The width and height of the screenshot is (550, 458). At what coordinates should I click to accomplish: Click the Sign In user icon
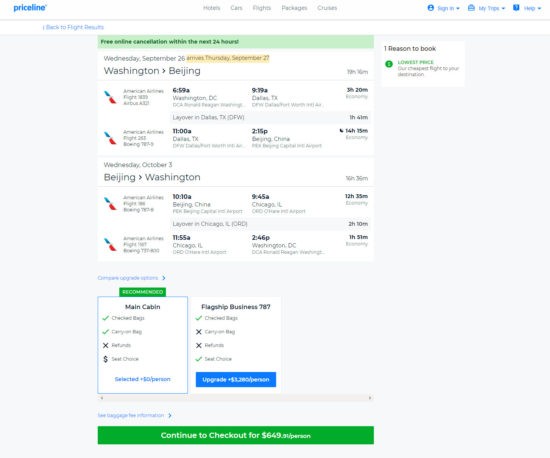point(430,8)
